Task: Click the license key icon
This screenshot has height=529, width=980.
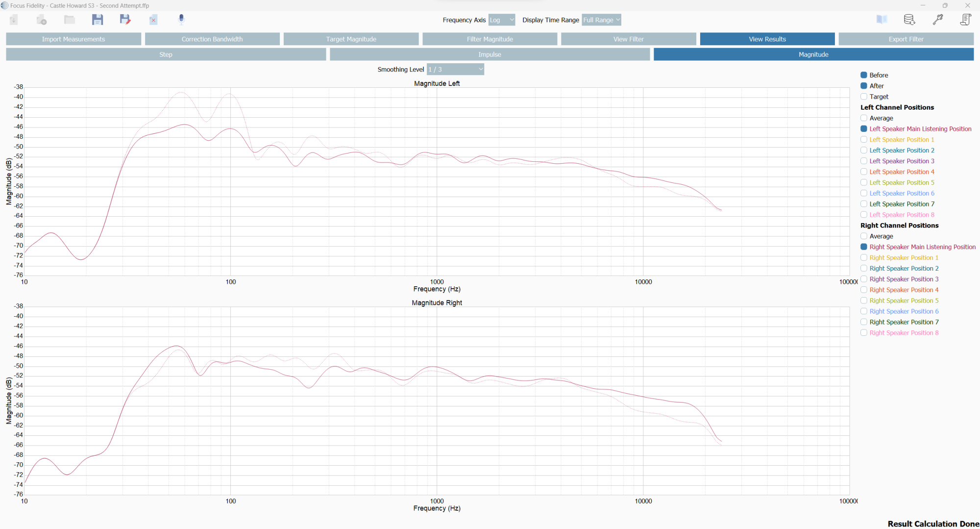Action: point(938,20)
